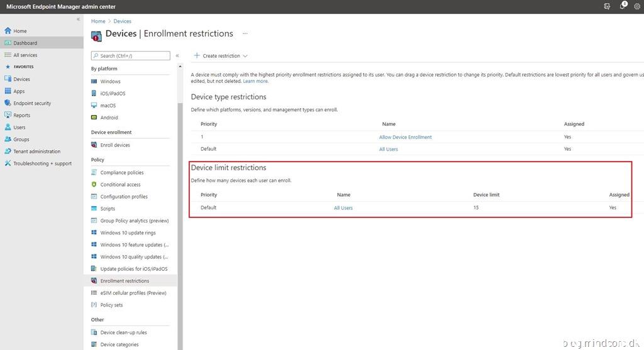The image size is (644, 350).
Task: Click the Learn more link
Action: pos(255,81)
